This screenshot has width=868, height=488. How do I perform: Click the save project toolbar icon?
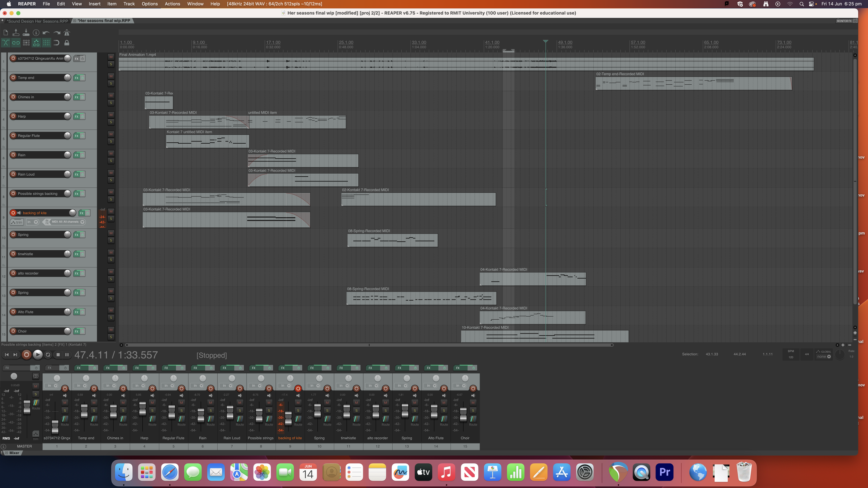(x=26, y=33)
